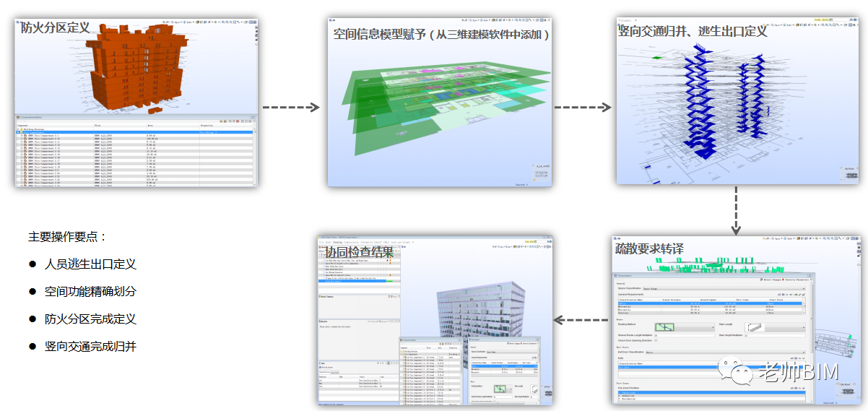Select highlighted row in Fire Zone Priorities
Image resolution: width=868 pixels, height=411 pixels.
click(x=711, y=393)
